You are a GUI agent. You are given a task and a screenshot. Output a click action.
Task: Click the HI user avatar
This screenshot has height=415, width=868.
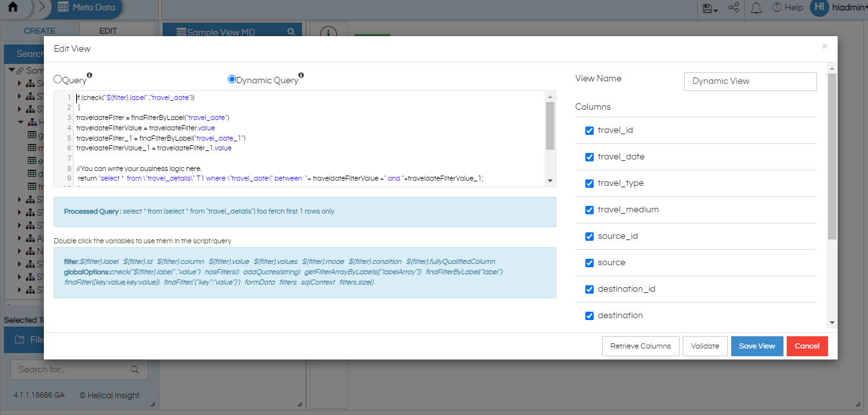819,7
